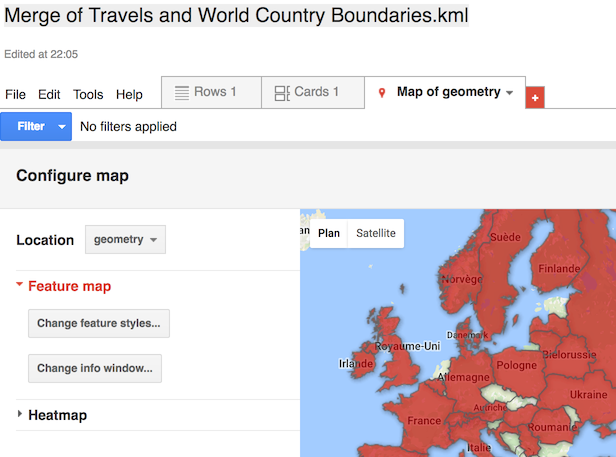Click the Change info window button
This screenshot has height=457, width=616.
click(95, 368)
